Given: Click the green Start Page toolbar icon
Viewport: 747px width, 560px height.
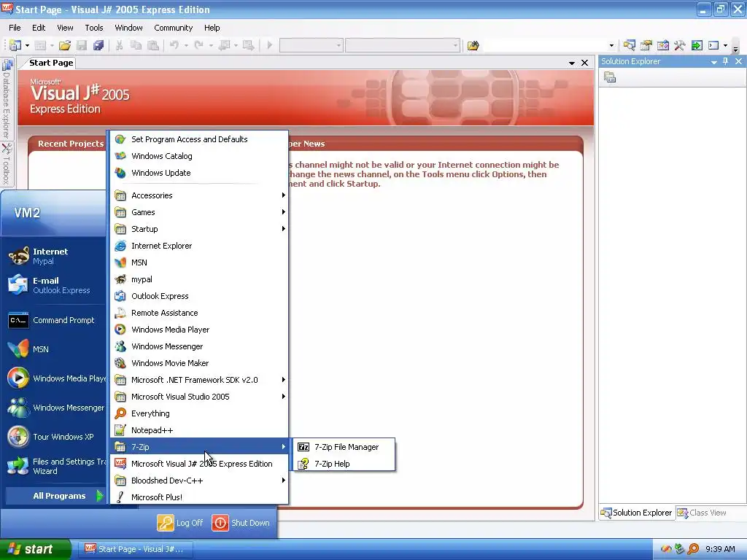Looking at the screenshot, I should [x=697, y=45].
